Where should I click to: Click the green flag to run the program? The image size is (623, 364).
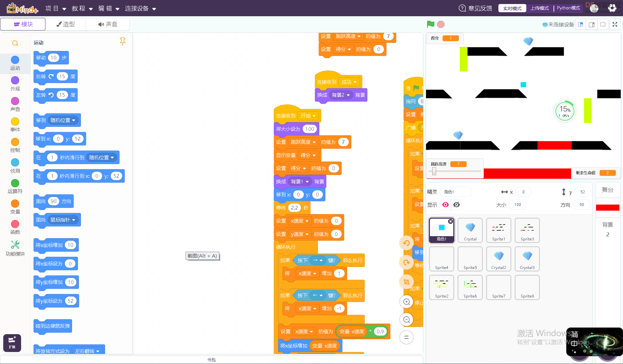(431, 24)
